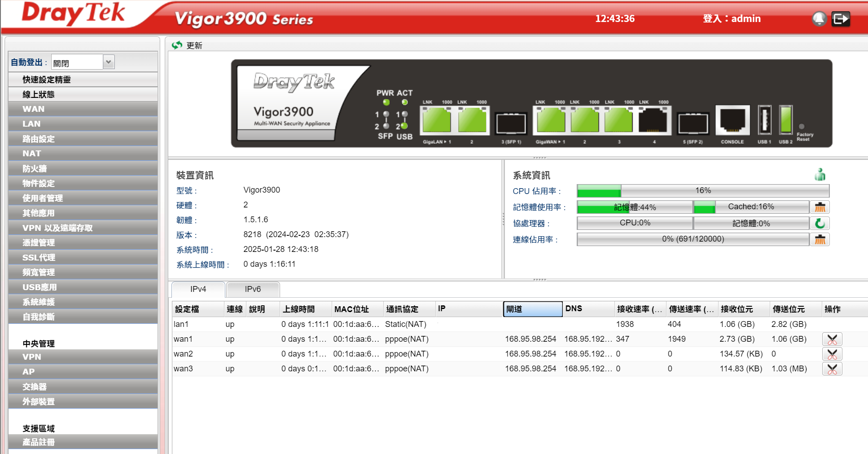
Task: Click GigaWAN port 2 on device image
Action: 585,120
